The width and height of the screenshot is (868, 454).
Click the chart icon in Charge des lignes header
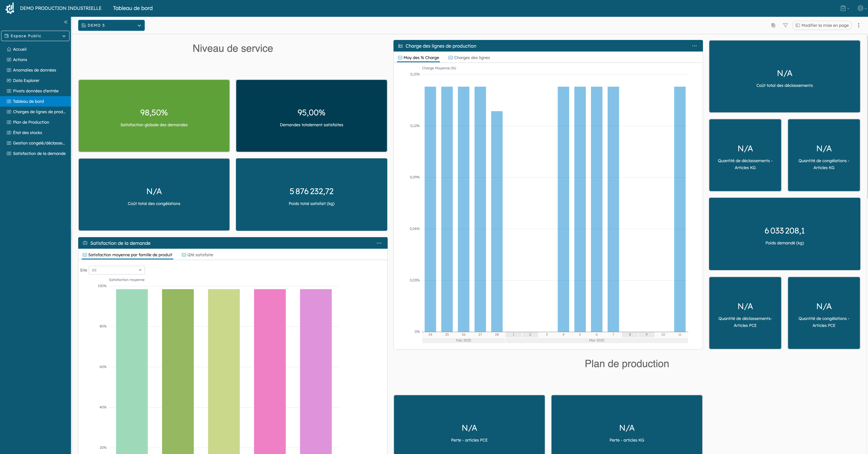coord(400,46)
